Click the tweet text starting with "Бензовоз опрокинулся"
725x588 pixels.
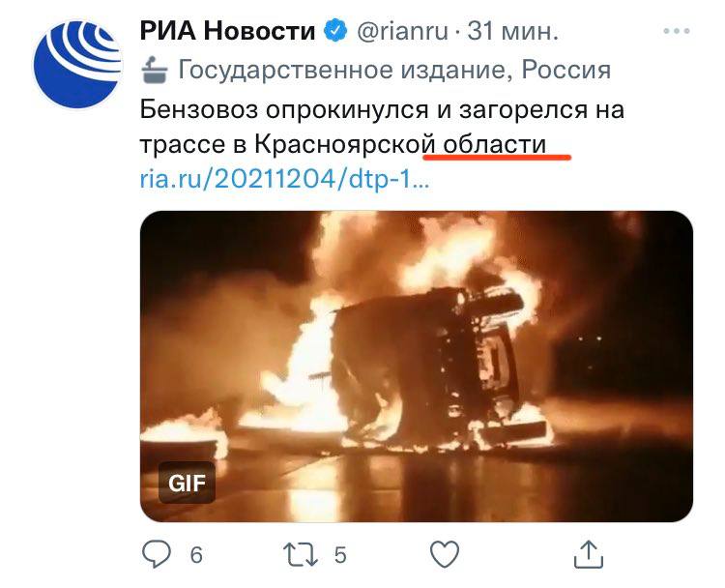(382, 127)
